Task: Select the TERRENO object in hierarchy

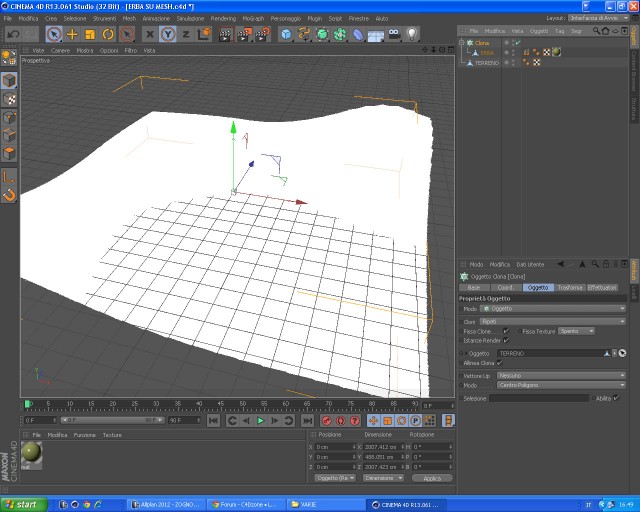Action: 487,63
